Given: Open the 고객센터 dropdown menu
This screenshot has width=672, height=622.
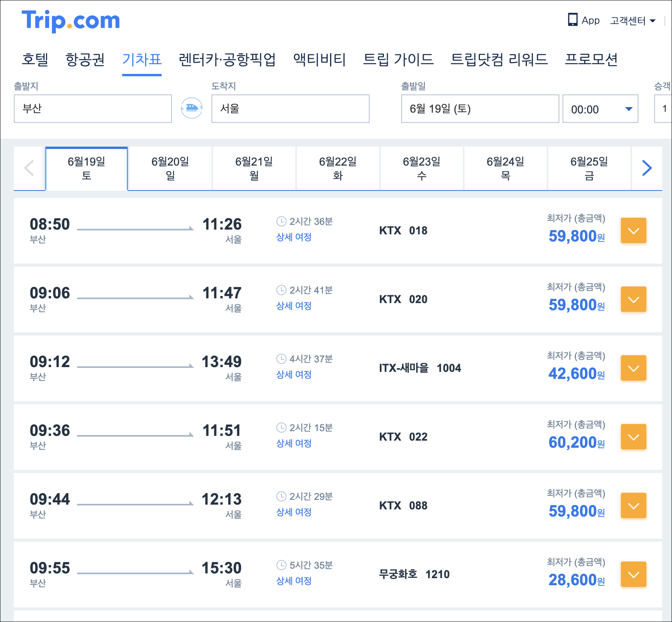Looking at the screenshot, I should [632, 21].
